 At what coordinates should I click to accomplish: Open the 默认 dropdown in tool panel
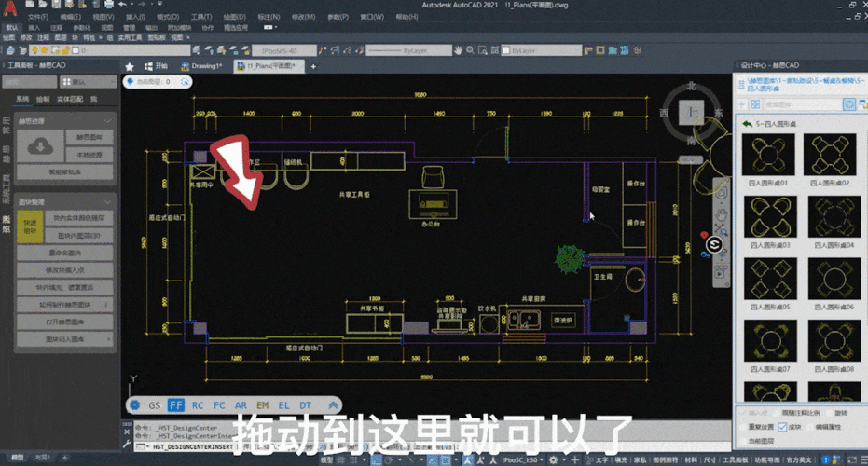(x=88, y=82)
